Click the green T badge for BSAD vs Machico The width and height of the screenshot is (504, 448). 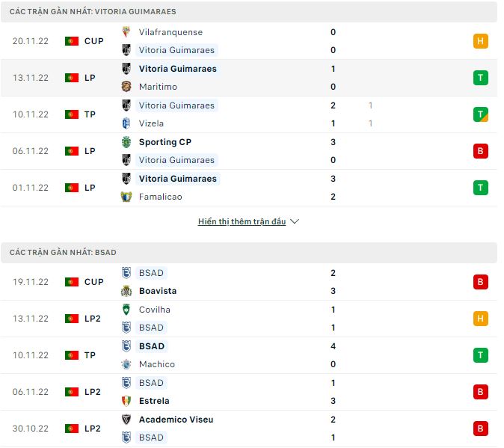pos(481,355)
